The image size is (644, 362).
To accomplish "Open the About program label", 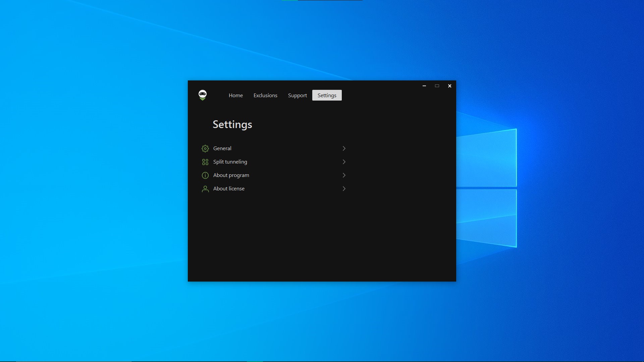I will 231,175.
